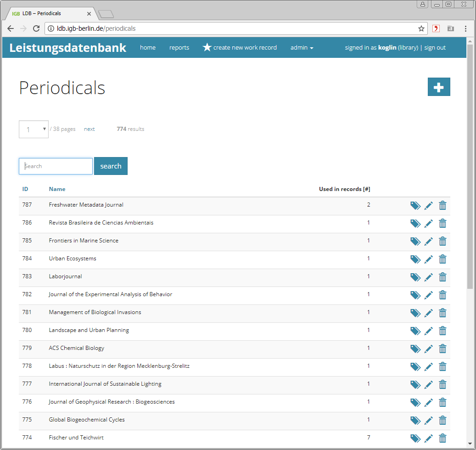Click the plus icon to add periodical

point(438,87)
